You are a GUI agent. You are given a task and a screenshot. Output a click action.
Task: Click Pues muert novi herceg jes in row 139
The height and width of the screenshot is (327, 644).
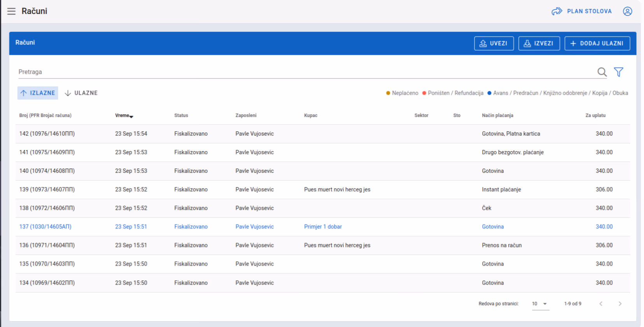click(337, 190)
